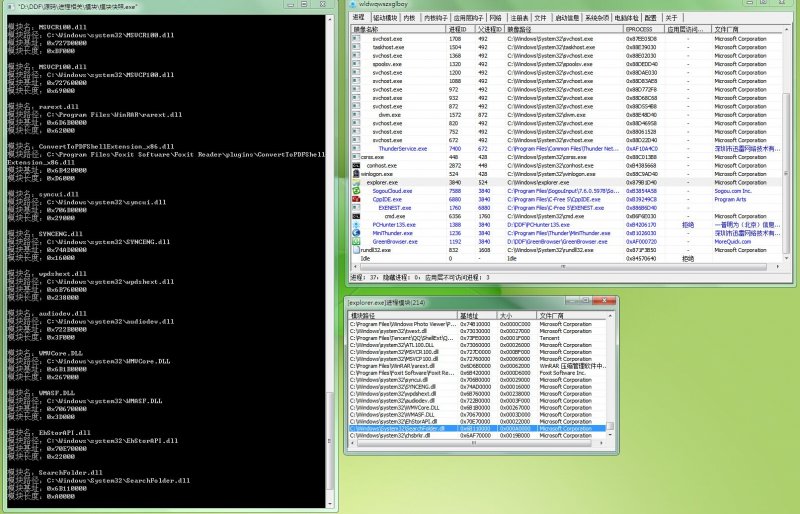Click the EXENEST.exe process icon
The height and width of the screenshot is (514, 800).
point(356,208)
